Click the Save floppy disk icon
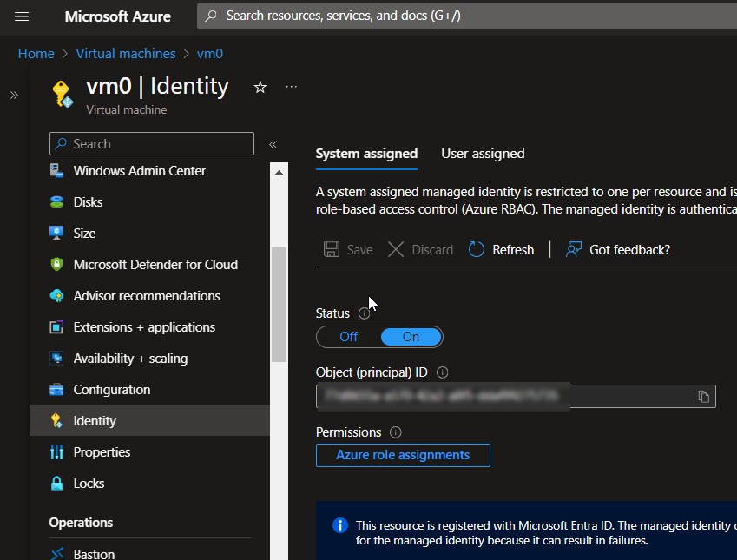This screenshot has width=737, height=560. point(332,249)
